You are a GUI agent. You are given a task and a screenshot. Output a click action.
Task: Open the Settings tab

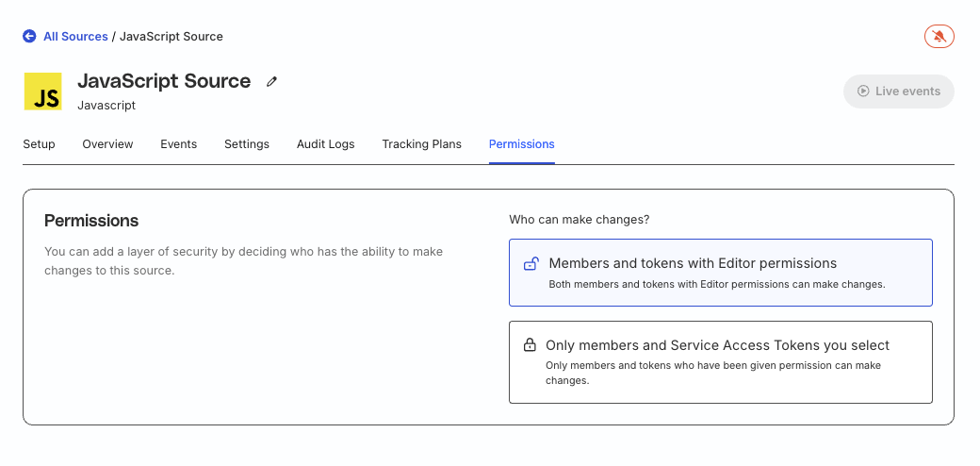(x=247, y=144)
